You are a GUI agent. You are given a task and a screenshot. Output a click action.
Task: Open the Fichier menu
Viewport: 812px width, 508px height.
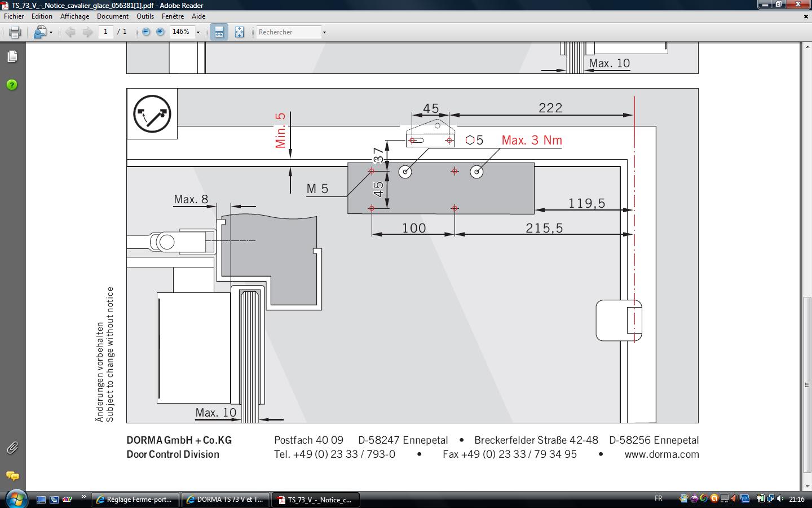click(14, 16)
